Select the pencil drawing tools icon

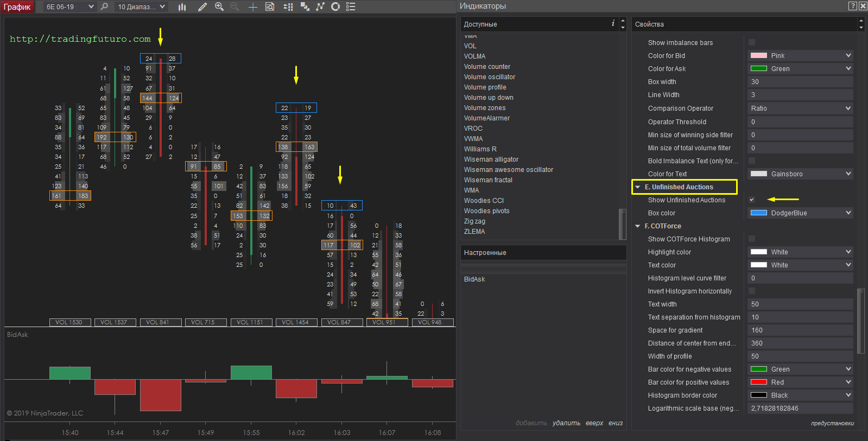[202, 7]
